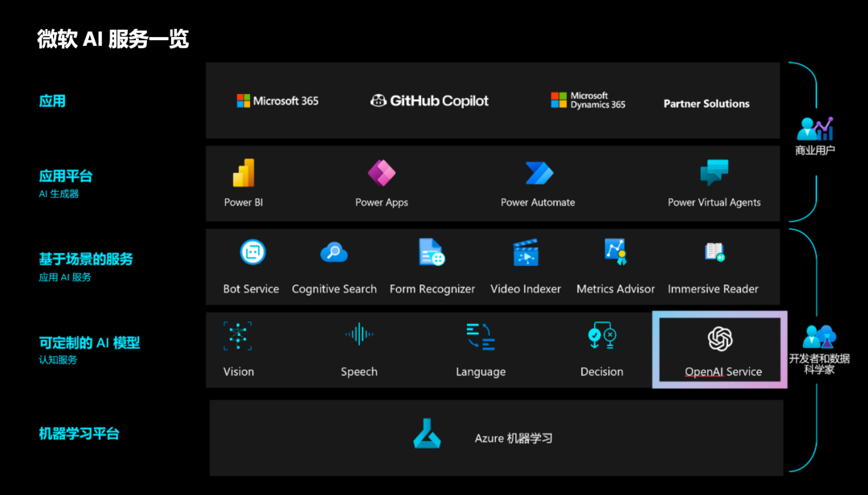The image size is (868, 495).
Task: Click the 'Bot Service' label
Action: point(251,288)
